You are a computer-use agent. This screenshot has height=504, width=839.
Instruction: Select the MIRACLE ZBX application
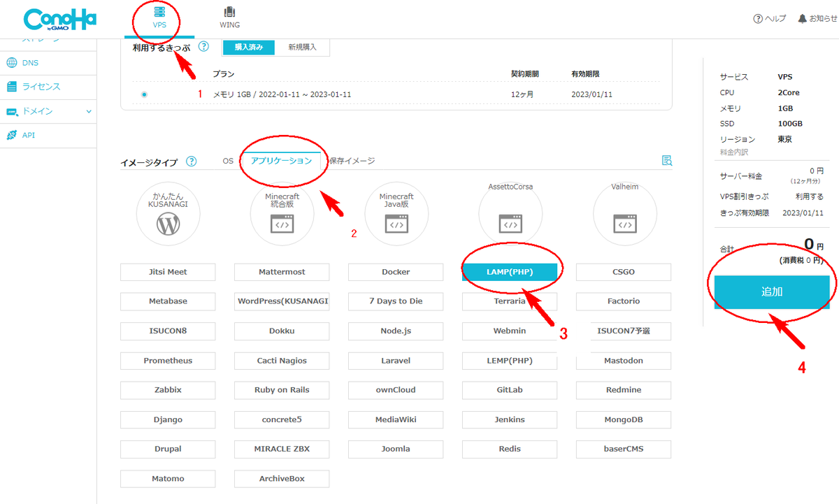[x=282, y=449]
